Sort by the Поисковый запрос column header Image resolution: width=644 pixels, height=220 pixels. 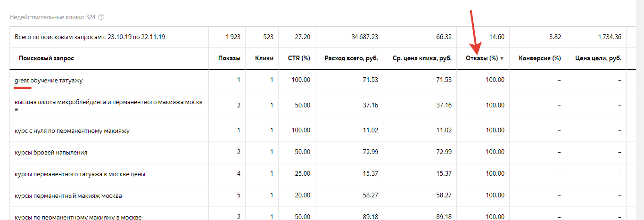click(x=46, y=58)
